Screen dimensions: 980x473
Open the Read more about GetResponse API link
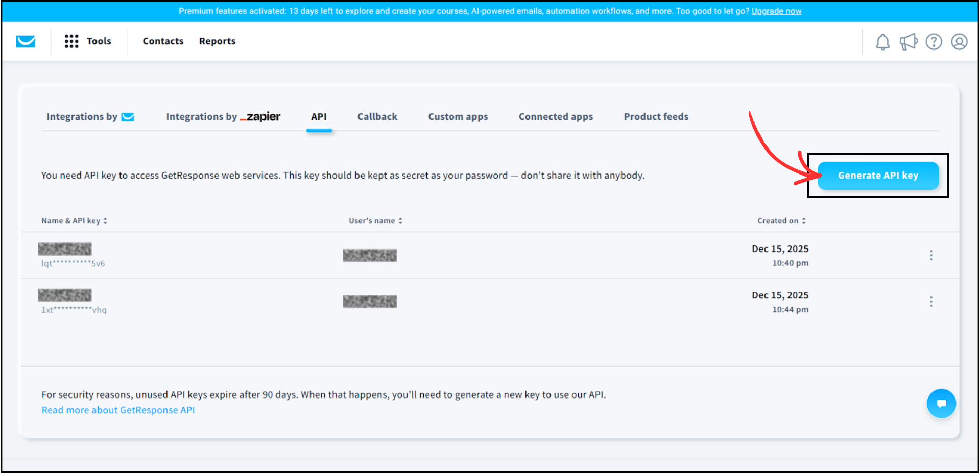pos(118,410)
